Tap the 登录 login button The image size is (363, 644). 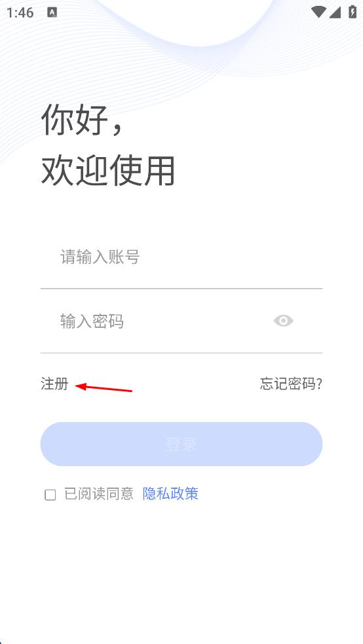[181, 444]
